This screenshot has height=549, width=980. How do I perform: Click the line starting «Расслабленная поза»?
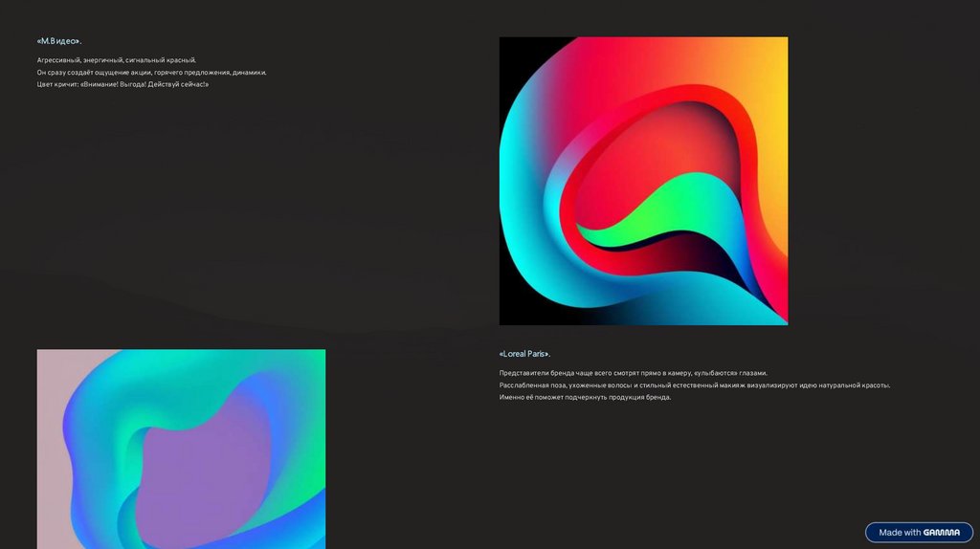tap(695, 385)
